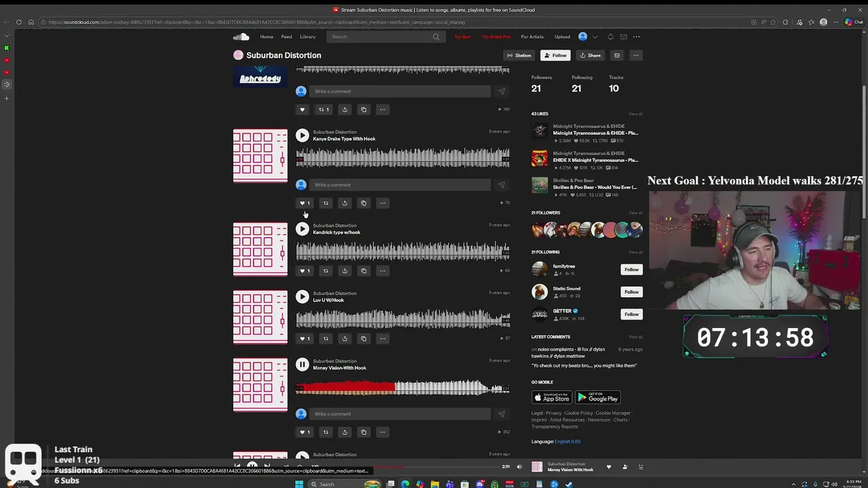Open Skrillex & Poo Bear liked track
Screen dimensions: 868x488
click(x=595, y=187)
